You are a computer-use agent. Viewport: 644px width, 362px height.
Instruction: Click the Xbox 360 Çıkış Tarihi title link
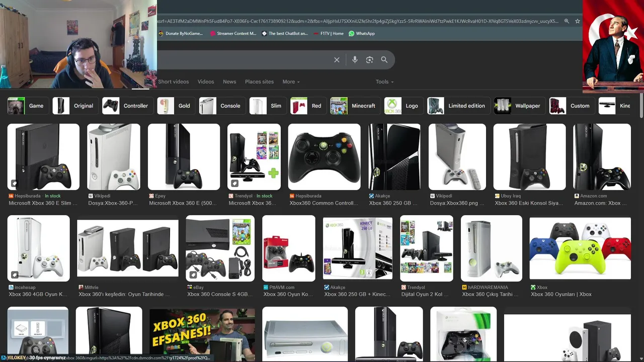(491, 294)
